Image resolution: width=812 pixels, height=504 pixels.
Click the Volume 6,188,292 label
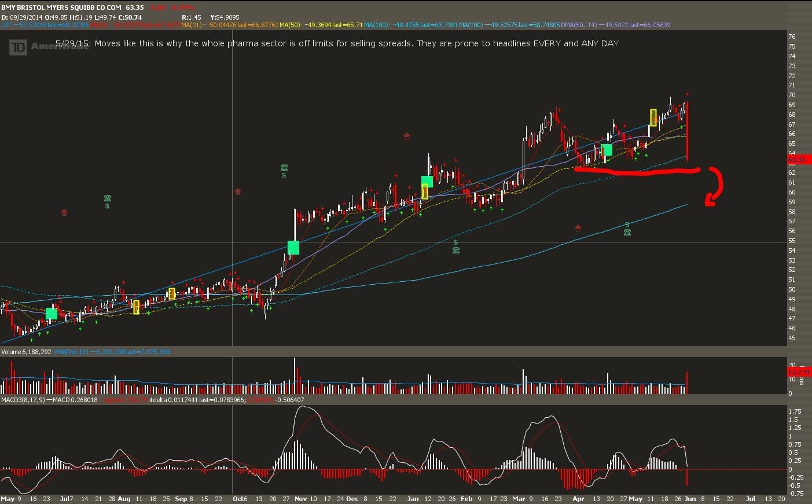click(x=26, y=352)
